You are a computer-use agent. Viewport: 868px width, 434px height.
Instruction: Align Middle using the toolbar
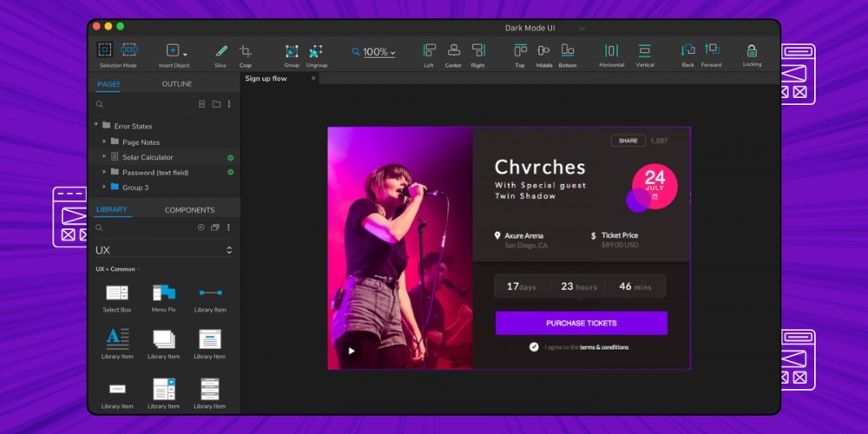[543, 50]
